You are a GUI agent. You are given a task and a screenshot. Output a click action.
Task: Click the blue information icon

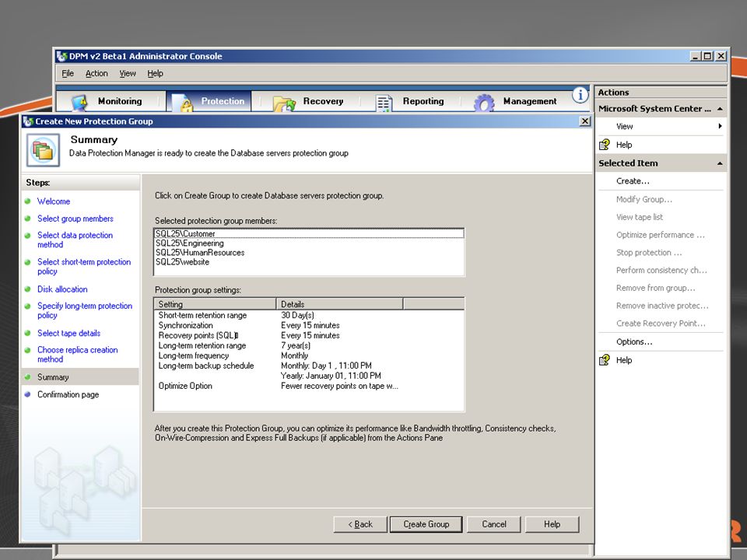580,95
